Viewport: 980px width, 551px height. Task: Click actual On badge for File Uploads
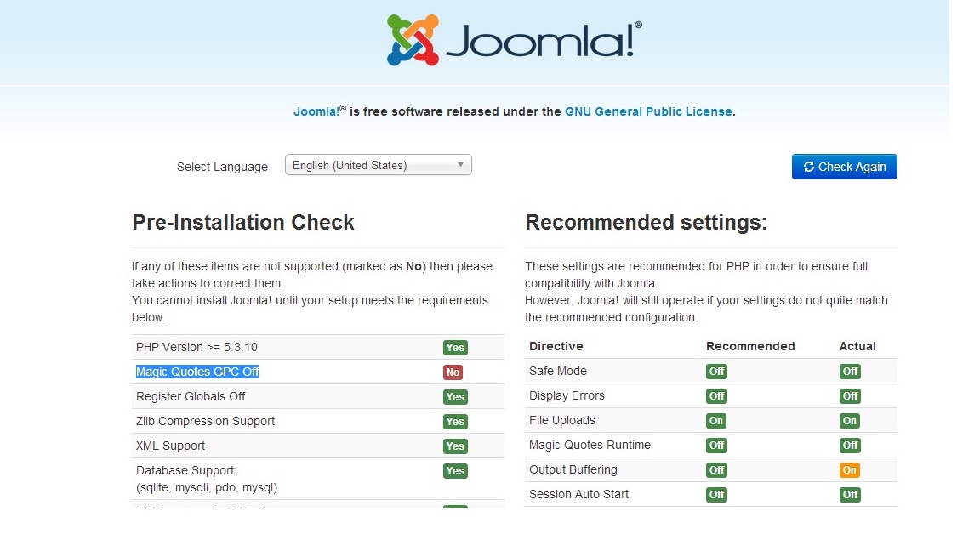pyautogui.click(x=849, y=420)
